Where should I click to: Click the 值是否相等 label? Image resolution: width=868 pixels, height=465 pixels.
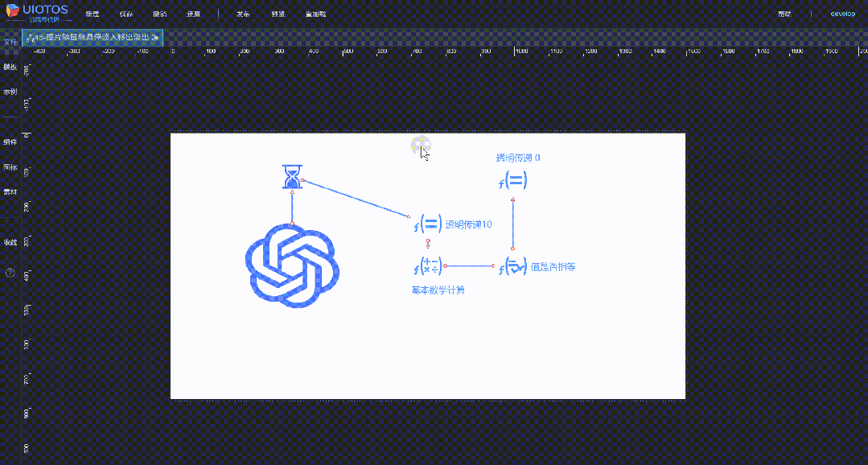tap(553, 267)
